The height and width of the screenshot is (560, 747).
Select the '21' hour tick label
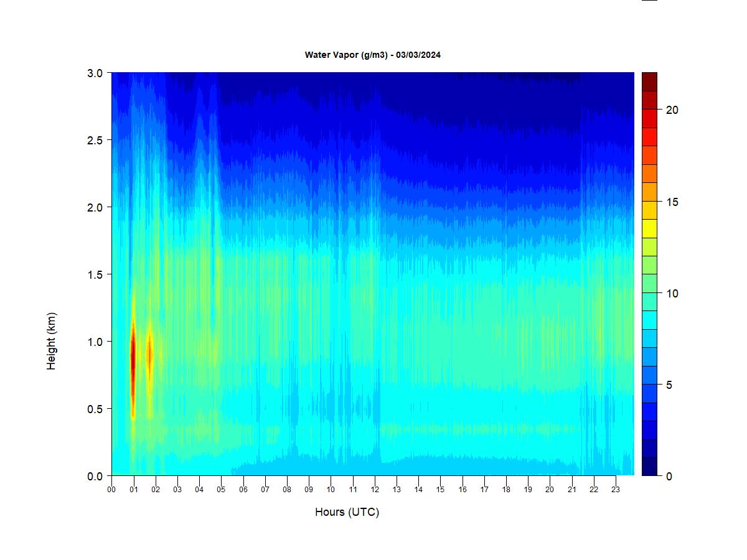(571, 489)
